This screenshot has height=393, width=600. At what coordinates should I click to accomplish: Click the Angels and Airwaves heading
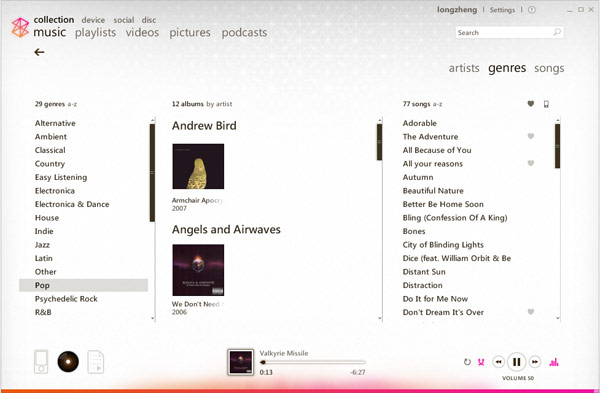226,229
